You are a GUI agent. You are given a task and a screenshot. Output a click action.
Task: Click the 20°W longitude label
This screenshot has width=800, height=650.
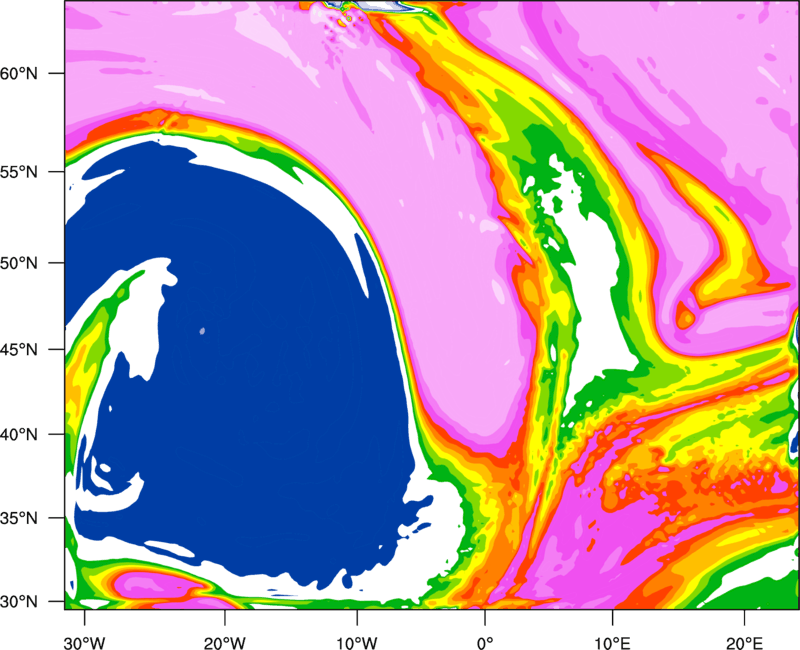(x=225, y=643)
